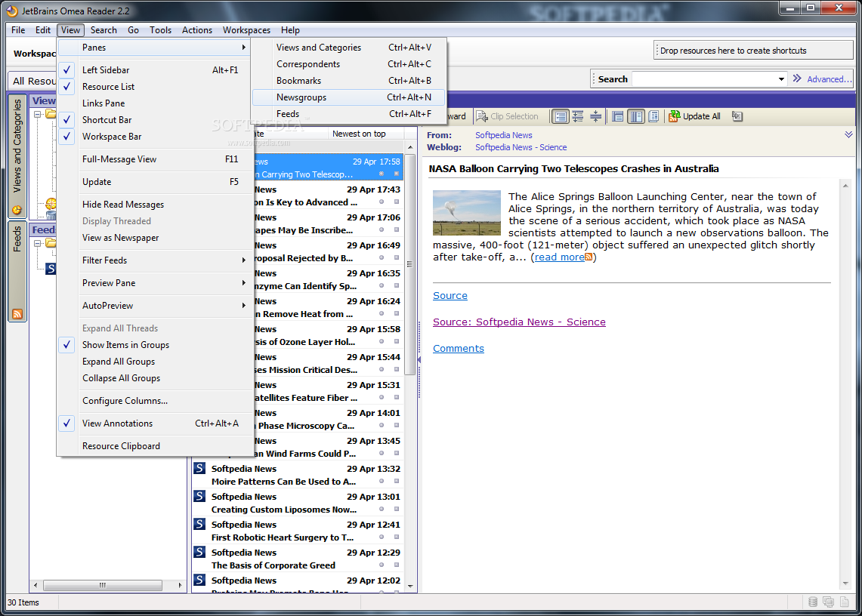Open the Filter Feeds submenu

154,260
